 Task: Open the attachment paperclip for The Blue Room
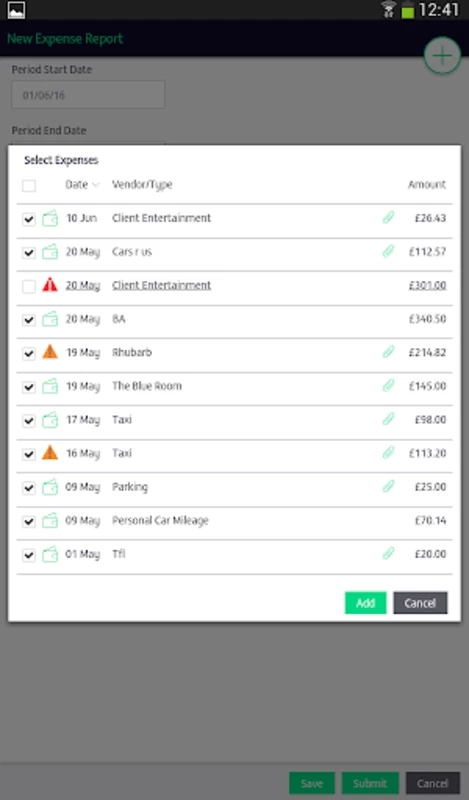(x=388, y=385)
